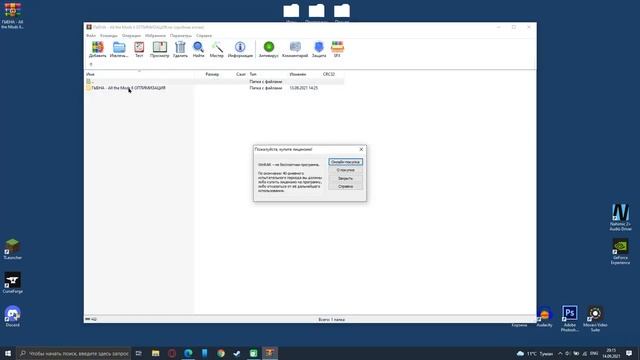Screen dimensions: 640x360
Task: Open the Параметры menu
Action: (181, 36)
